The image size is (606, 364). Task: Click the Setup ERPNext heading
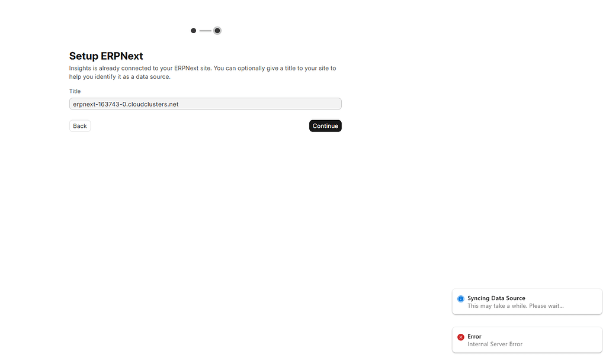[x=106, y=56]
